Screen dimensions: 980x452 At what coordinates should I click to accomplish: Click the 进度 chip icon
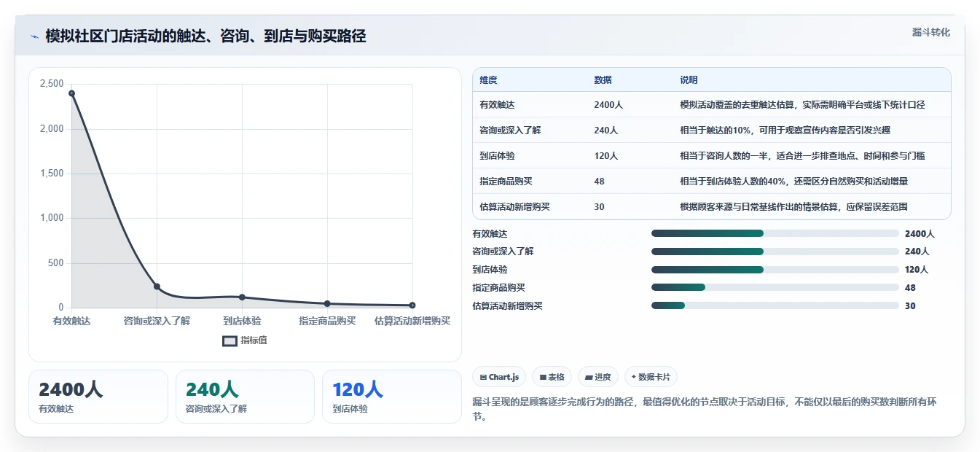589,377
